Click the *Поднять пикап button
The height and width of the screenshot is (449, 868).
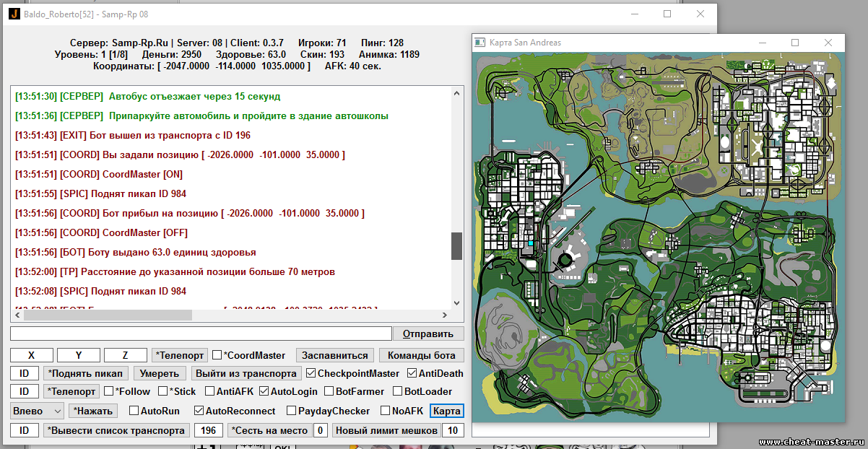point(86,373)
